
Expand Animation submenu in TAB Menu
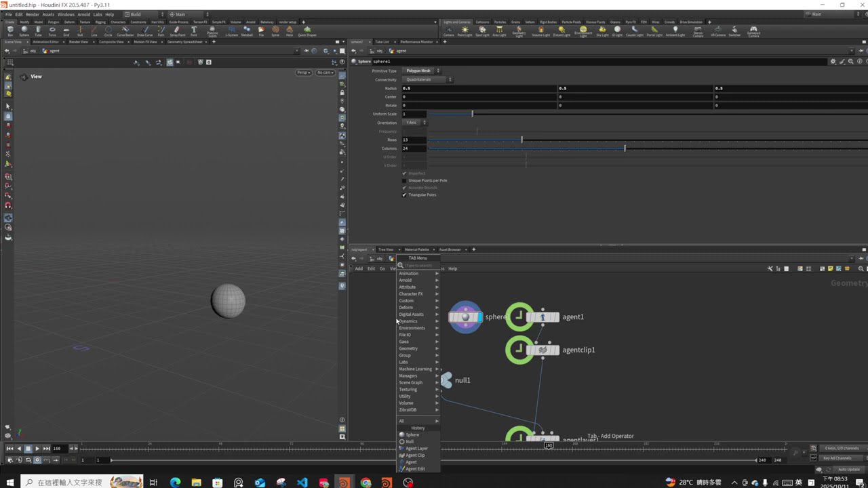[x=418, y=273]
